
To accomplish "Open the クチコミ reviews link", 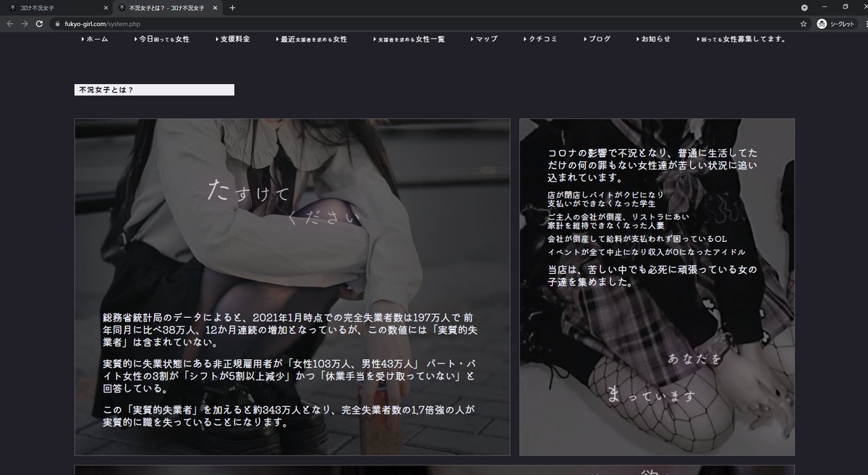I will pos(537,39).
